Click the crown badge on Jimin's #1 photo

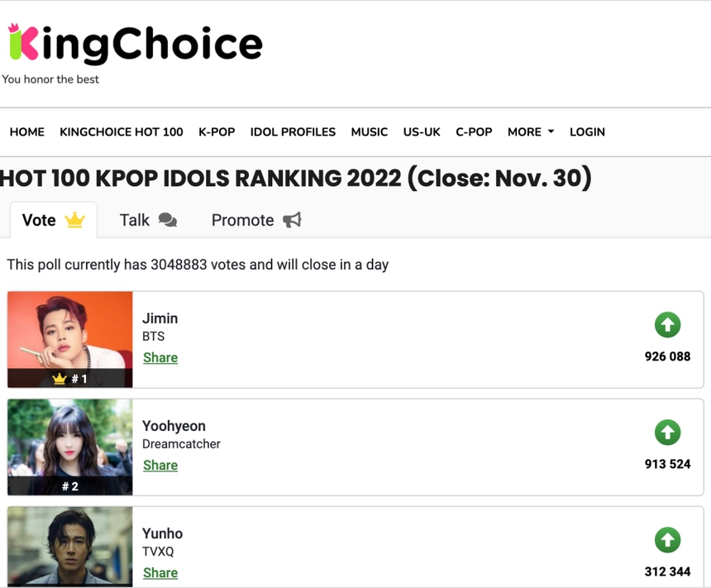tap(57, 378)
